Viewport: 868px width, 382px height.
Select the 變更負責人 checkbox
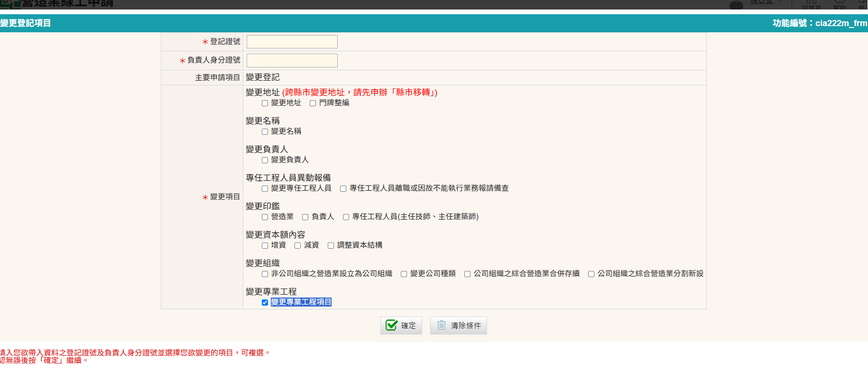click(x=265, y=160)
